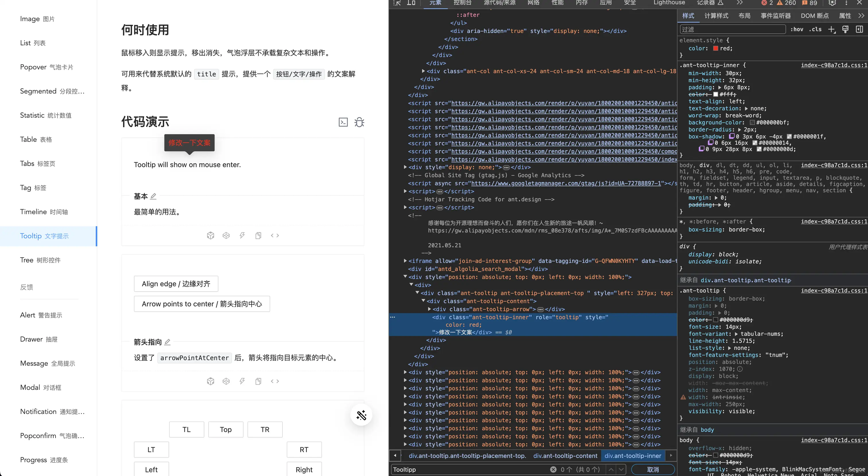
Task: Open the 事件监听器 tab
Action: [775, 16]
